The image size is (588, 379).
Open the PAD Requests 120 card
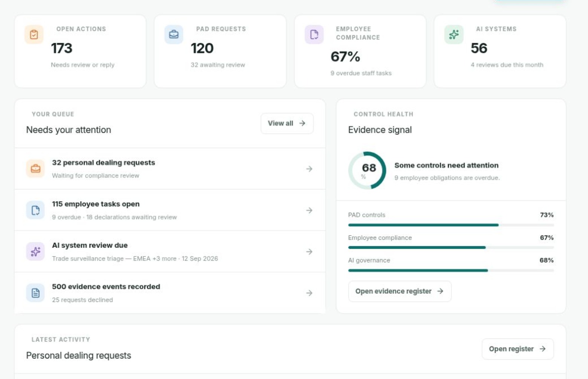point(220,51)
